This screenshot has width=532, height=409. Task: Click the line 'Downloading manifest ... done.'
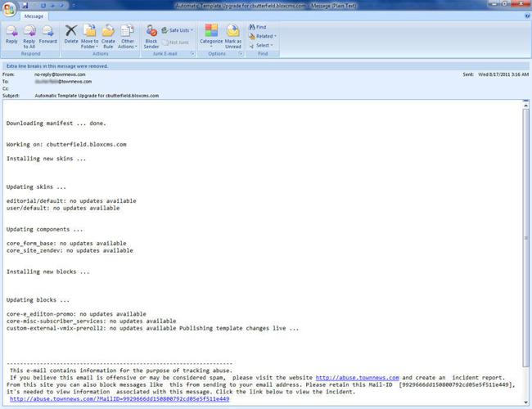click(56, 123)
